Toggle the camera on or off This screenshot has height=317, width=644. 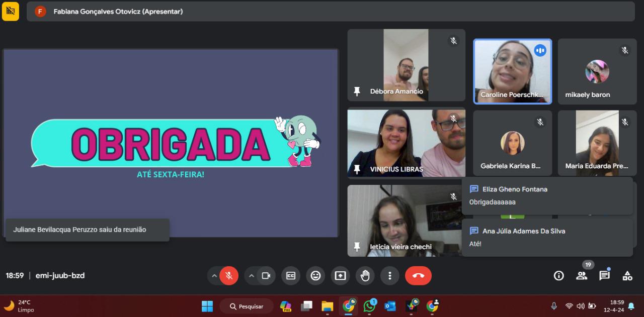[266, 275]
